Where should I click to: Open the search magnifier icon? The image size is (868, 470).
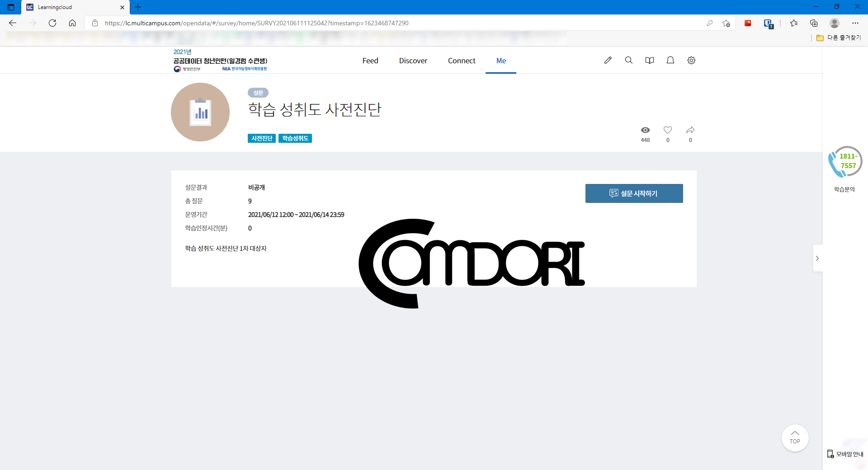click(x=628, y=60)
